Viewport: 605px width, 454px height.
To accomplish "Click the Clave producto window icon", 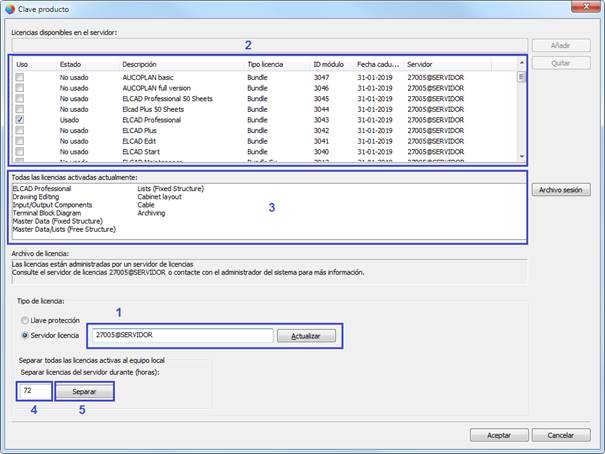I will pos(10,9).
